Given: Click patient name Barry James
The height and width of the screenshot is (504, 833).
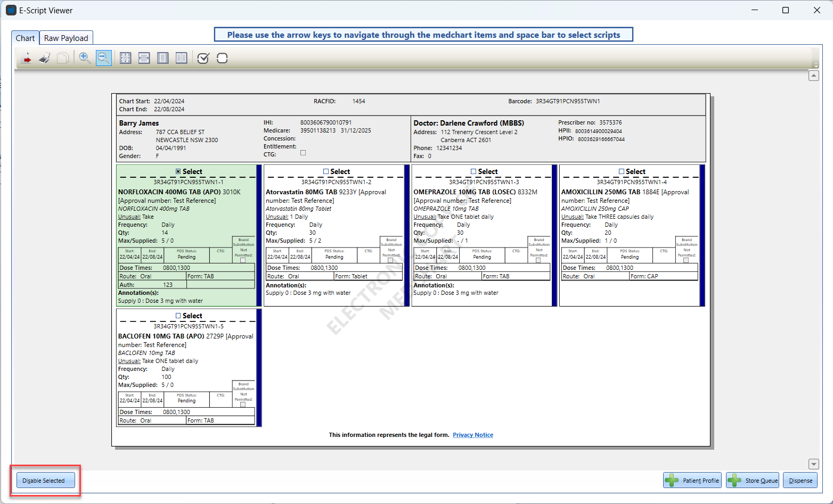Looking at the screenshot, I should coord(139,123).
